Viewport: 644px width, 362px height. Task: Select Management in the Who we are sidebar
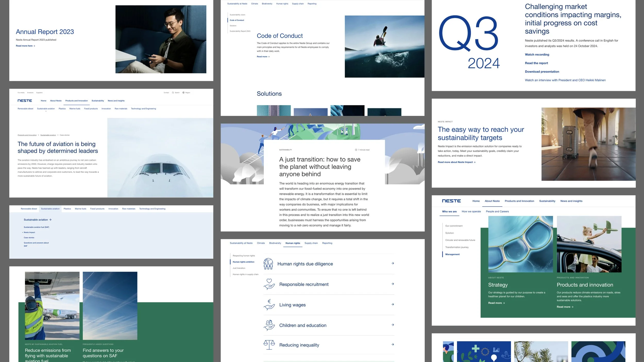pos(452,254)
